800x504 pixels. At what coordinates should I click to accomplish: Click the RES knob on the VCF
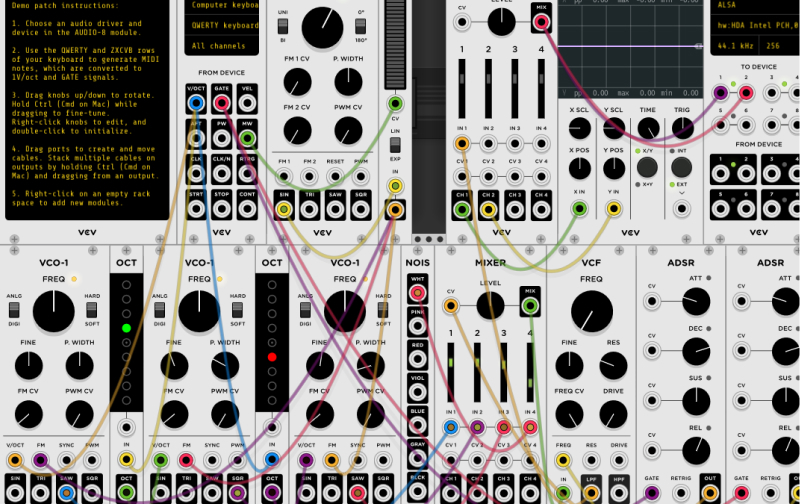click(x=613, y=365)
